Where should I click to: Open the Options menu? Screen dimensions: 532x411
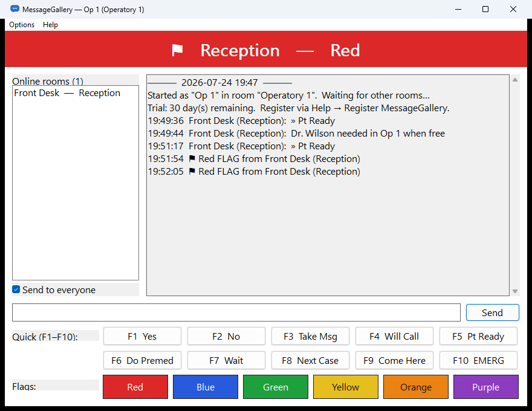tap(22, 25)
